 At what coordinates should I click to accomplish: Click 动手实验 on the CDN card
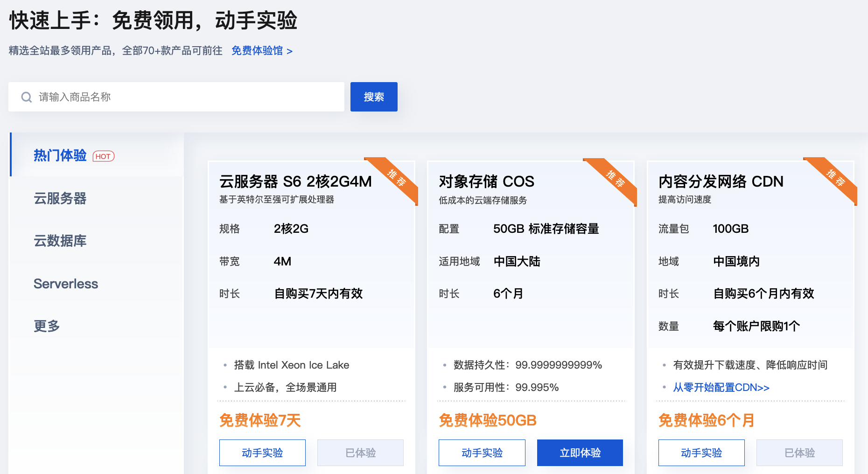click(x=701, y=452)
